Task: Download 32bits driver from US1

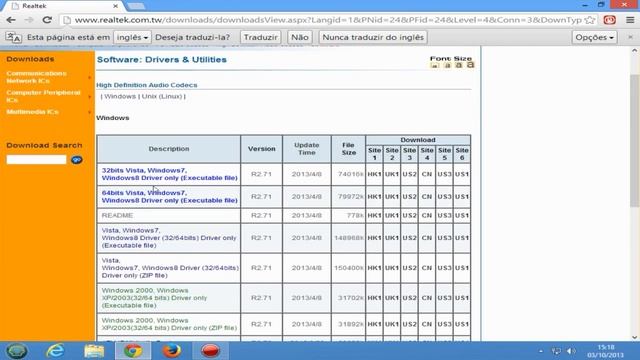Action: [x=462, y=174]
